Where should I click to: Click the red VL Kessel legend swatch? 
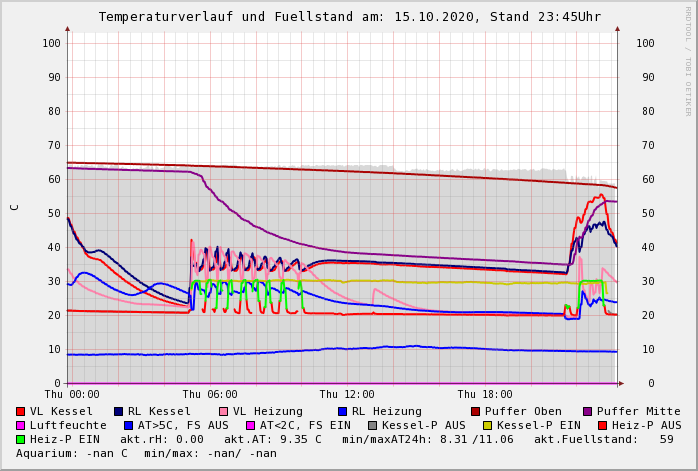point(21,411)
